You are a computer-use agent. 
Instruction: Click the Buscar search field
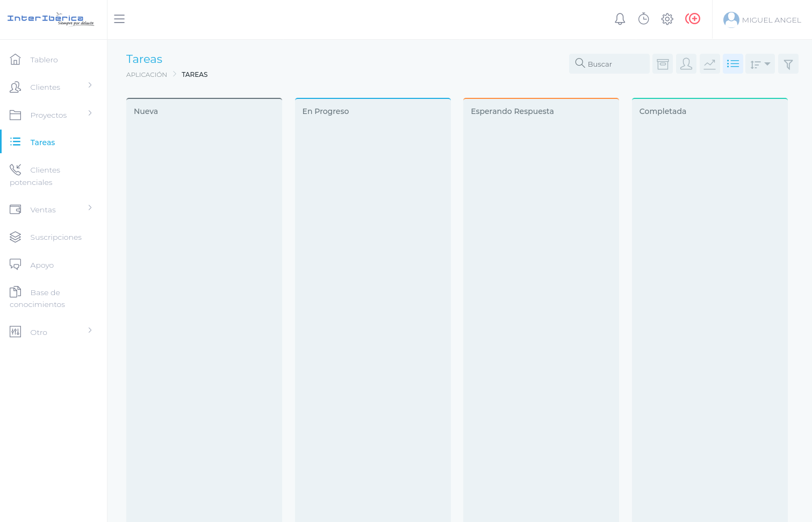coord(609,64)
